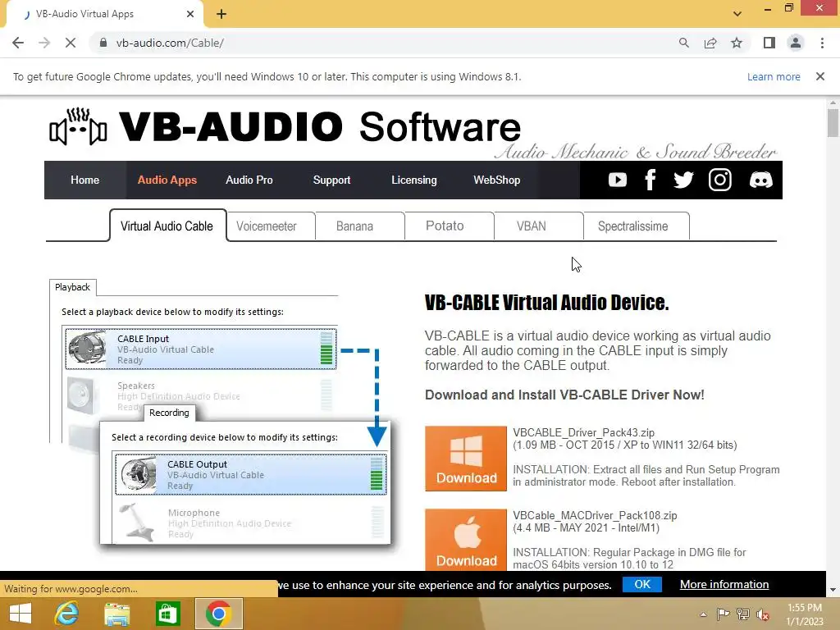This screenshot has width=840, height=630.
Task: Close the VB-Audio Virtual Apps tab
Action: [x=190, y=14]
